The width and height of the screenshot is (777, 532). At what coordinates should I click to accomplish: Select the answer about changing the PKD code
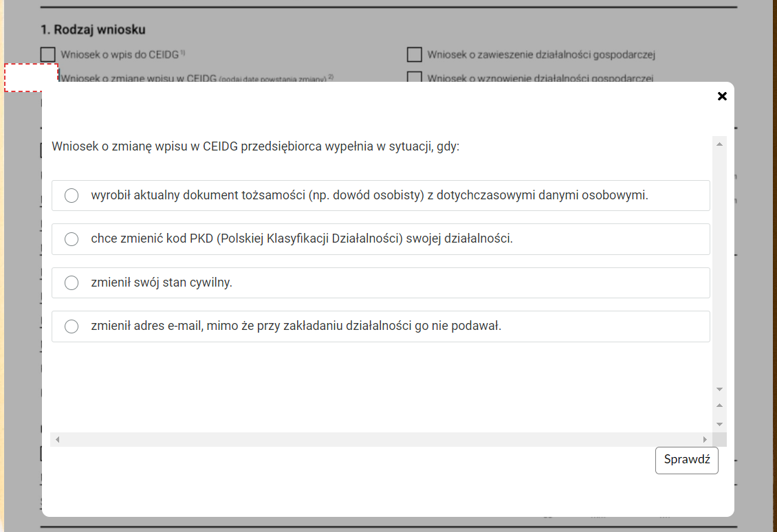coord(72,239)
